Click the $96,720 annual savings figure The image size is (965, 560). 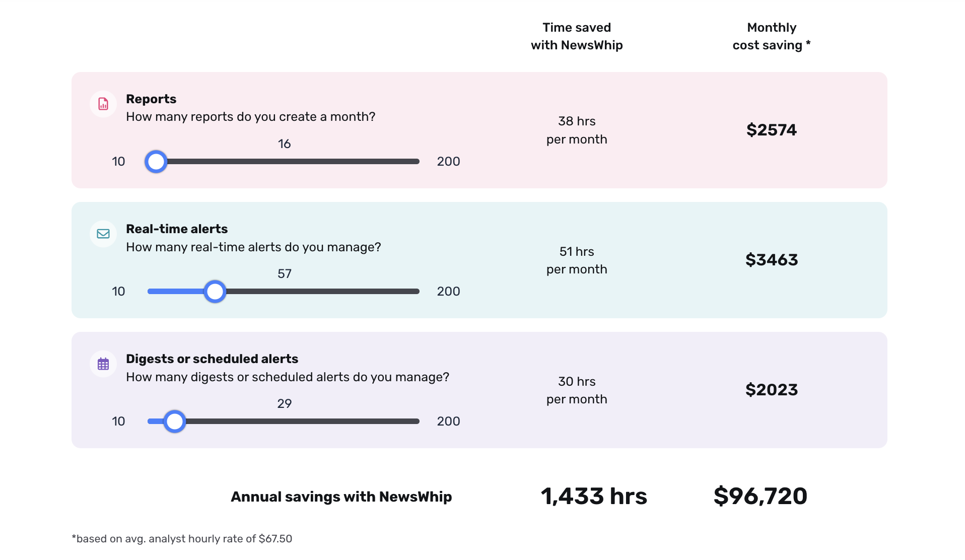click(x=761, y=496)
